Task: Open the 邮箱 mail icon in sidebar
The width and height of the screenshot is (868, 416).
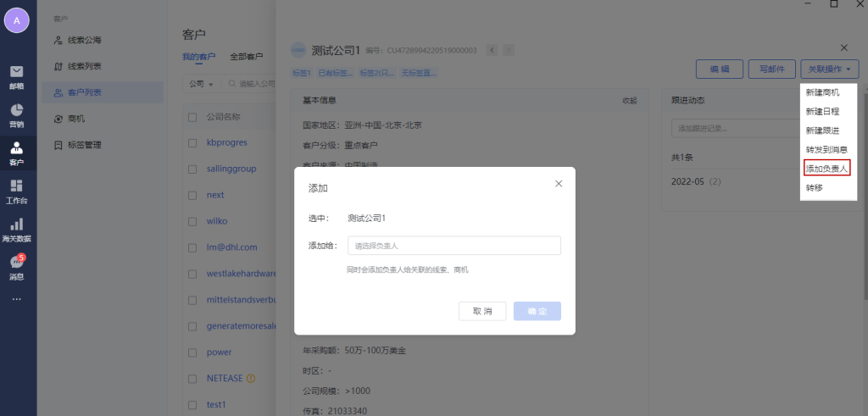Action: point(17,75)
